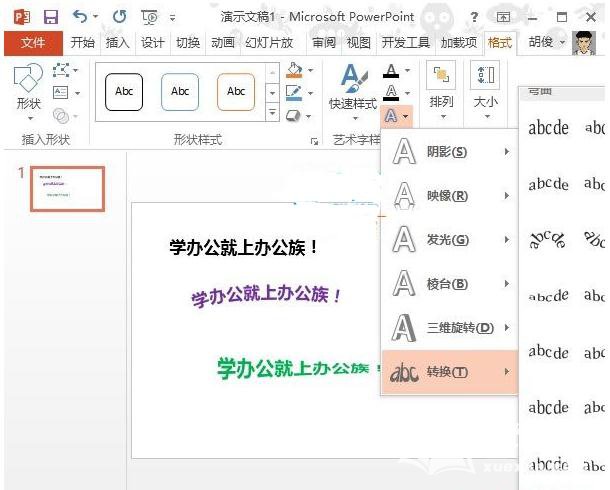Switch to the 切换 tab

[x=188, y=42]
